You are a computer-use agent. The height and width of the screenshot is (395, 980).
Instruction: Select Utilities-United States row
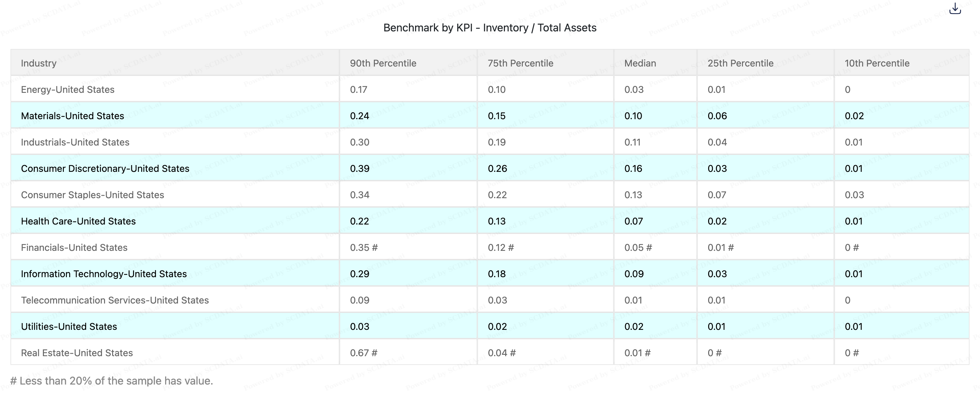69,326
